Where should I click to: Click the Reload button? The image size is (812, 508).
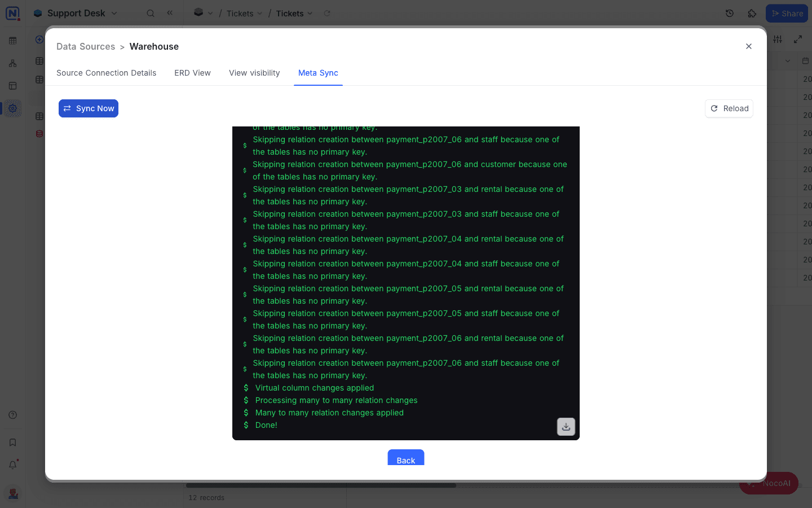729,108
